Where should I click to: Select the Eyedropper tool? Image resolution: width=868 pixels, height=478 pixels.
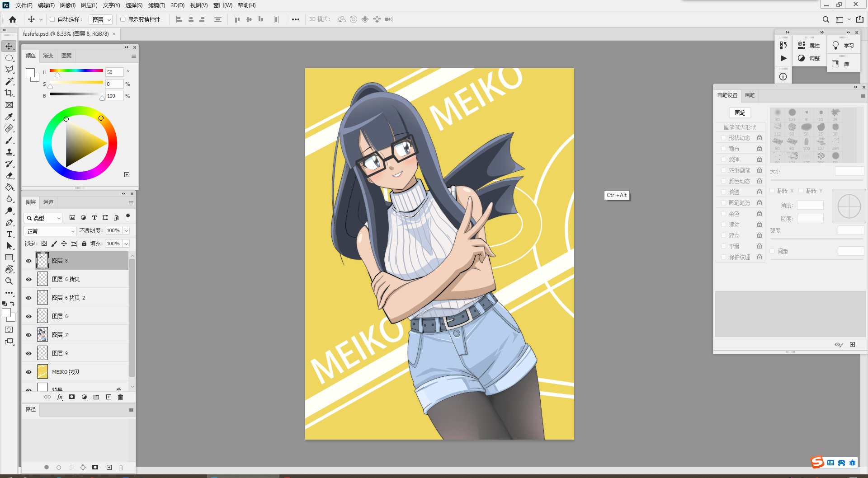click(9, 117)
